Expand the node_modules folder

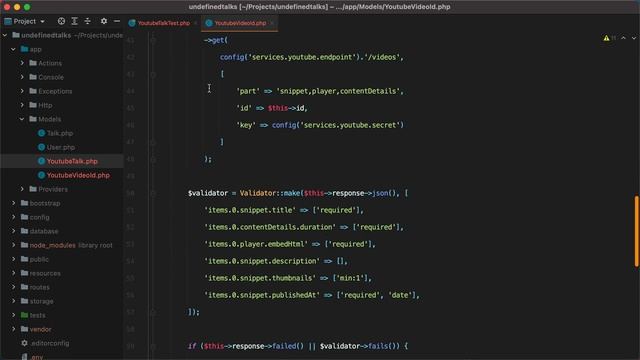(14, 245)
